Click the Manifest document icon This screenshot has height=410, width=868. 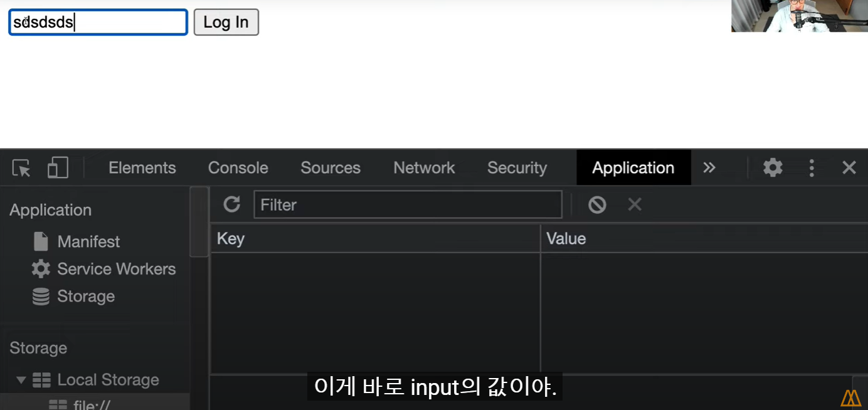point(41,241)
